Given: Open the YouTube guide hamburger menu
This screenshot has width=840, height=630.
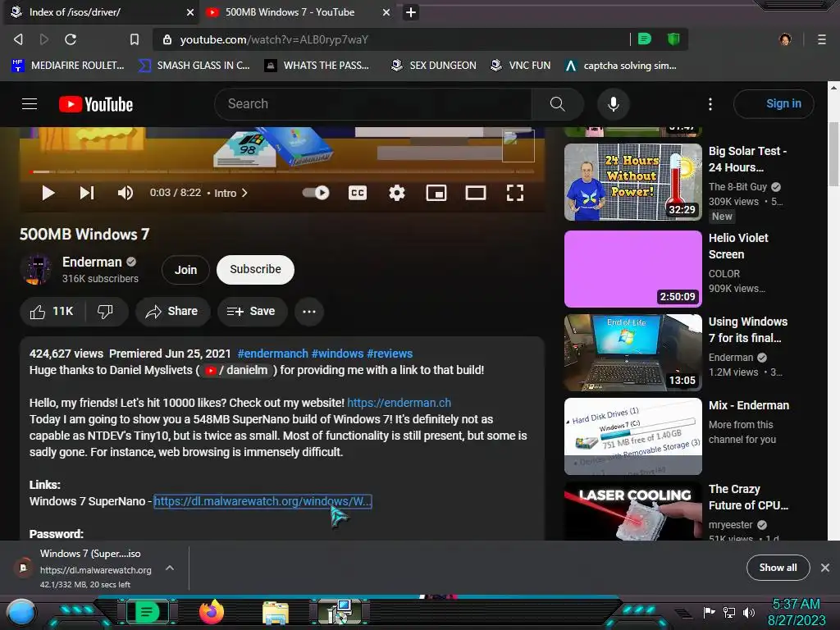Looking at the screenshot, I should (30, 104).
